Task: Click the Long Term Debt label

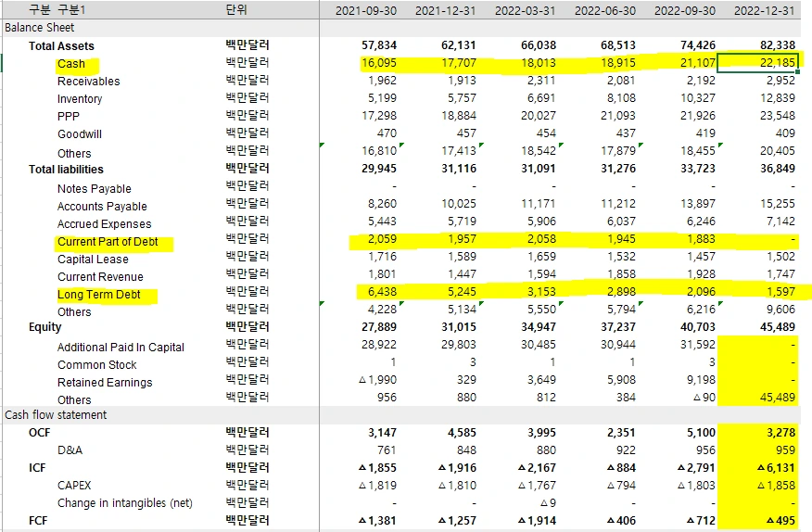Action: click(x=99, y=295)
